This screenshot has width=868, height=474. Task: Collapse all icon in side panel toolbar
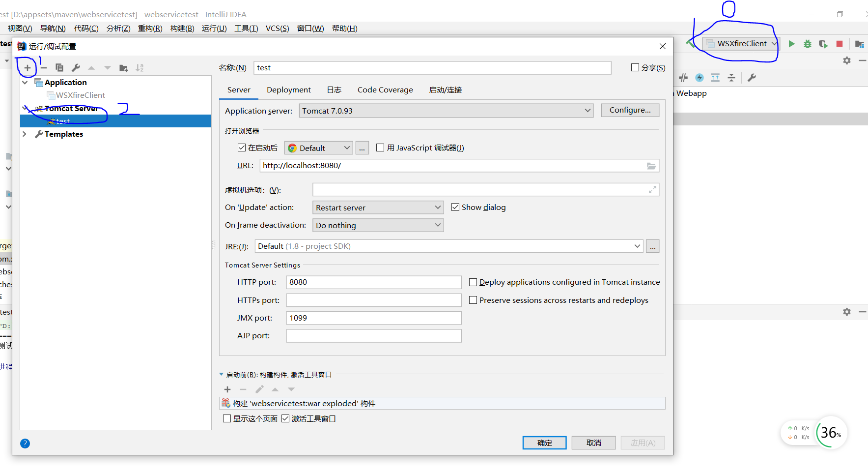[731, 78]
